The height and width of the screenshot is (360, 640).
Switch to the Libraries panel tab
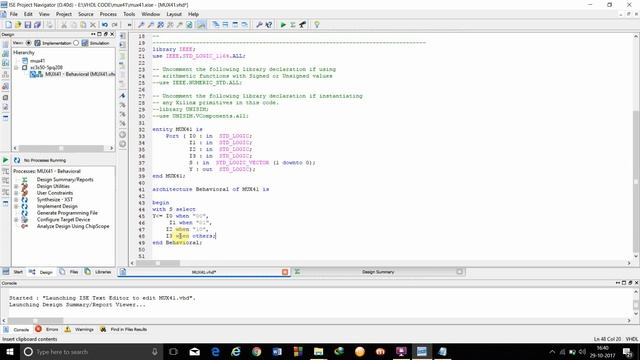pyautogui.click(x=98, y=272)
